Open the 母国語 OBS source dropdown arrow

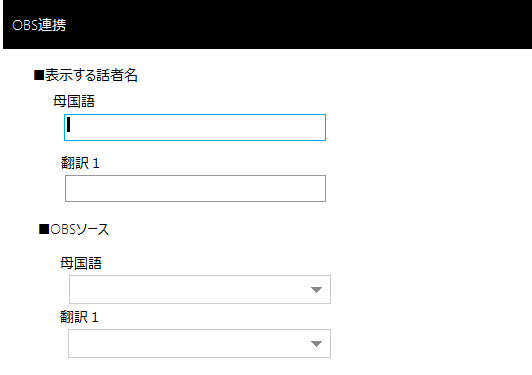coord(316,290)
